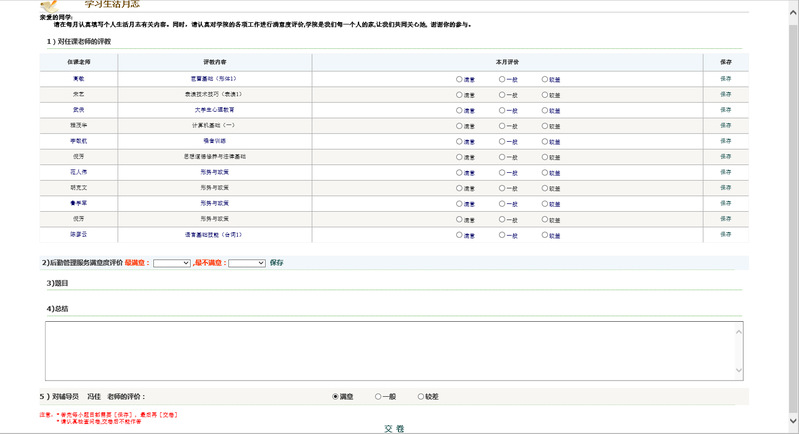The width and height of the screenshot is (799, 434).
Task: Click 保存 for the 大学生心理教育 row
Action: [x=726, y=110]
